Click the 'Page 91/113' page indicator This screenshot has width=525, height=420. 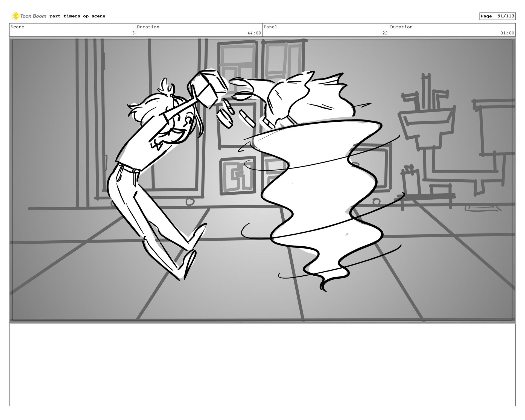pyautogui.click(x=497, y=16)
